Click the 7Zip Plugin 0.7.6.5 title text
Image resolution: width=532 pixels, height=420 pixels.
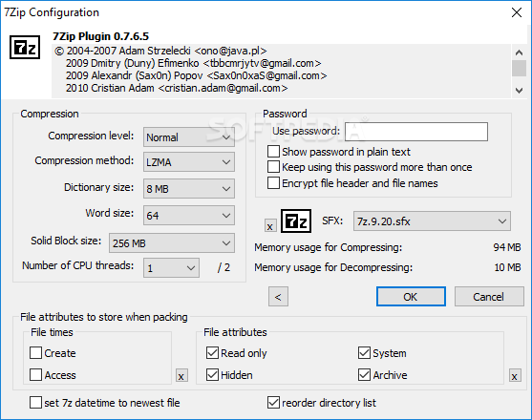(x=101, y=36)
